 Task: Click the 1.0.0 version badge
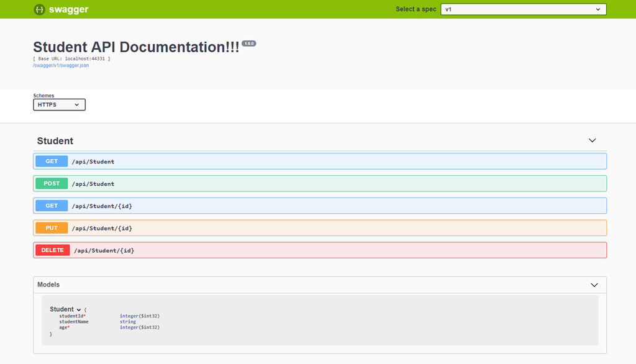tap(249, 43)
